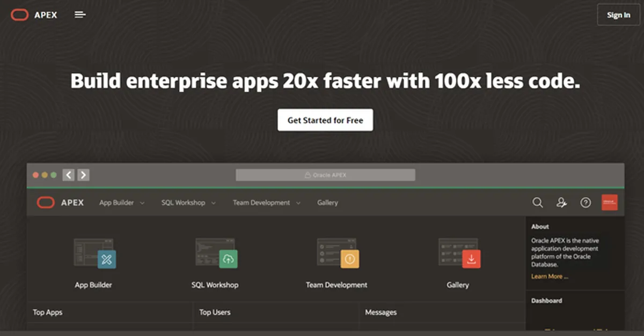Click the Oracle APEX description paragraph
The image size is (644, 336).
point(565,252)
